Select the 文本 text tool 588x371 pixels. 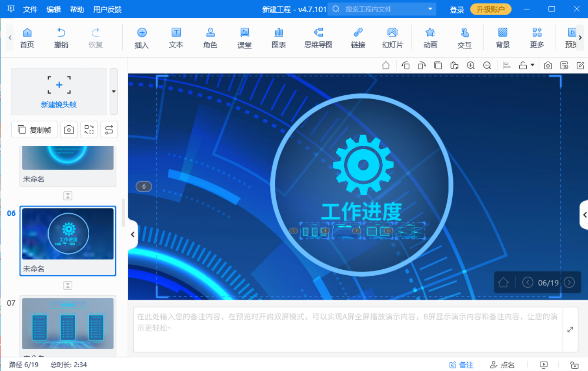[x=176, y=37]
